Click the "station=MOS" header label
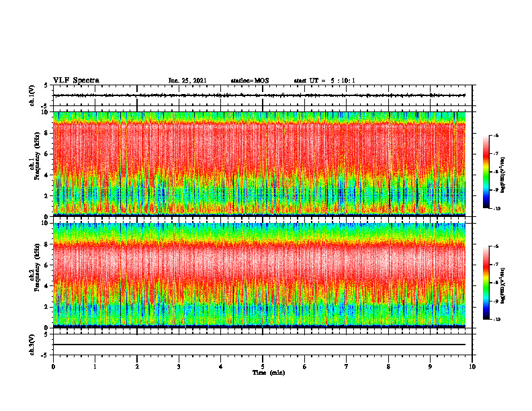The height and width of the screenshot is (411, 532). pos(250,81)
